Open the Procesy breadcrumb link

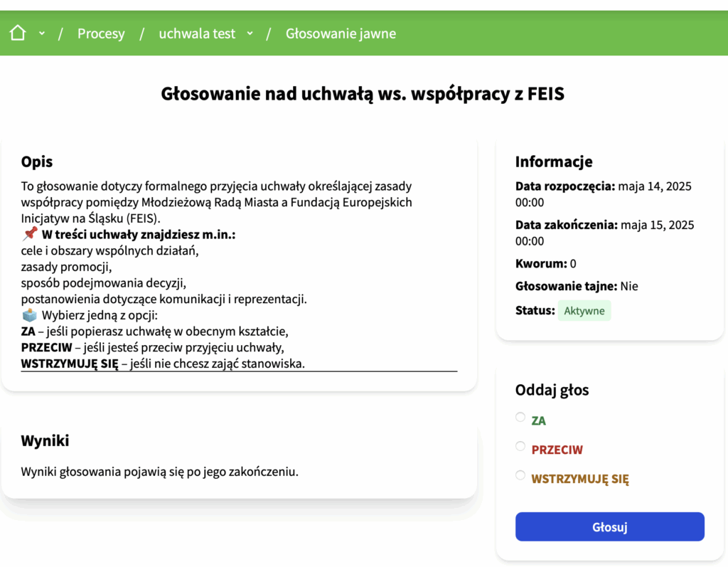point(101,33)
